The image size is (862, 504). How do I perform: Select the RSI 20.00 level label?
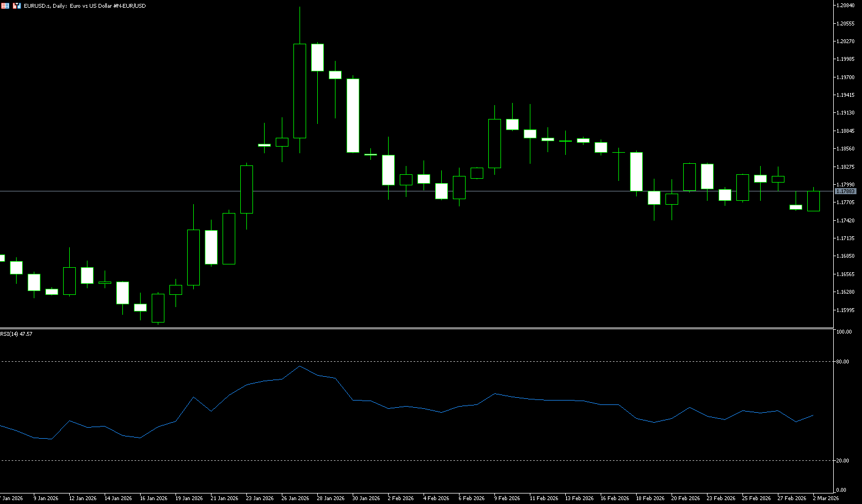click(x=843, y=461)
